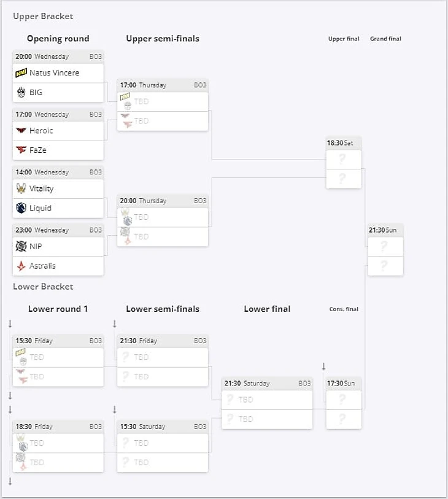The width and height of the screenshot is (448, 499).
Task: Click the 18:30 Friday lower round match header
Action: 58,427
